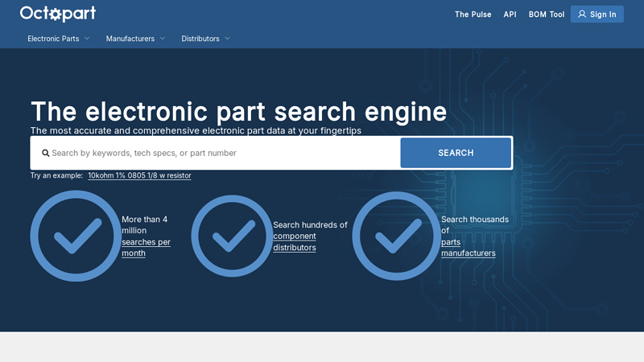Click the 'Search hundreds of' text
Screen dimensions: 644x362
(310, 225)
